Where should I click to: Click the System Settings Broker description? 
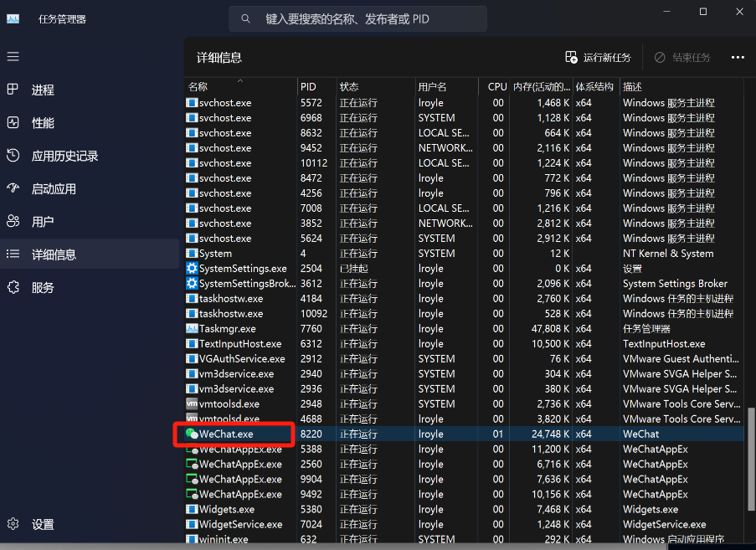[x=675, y=284]
